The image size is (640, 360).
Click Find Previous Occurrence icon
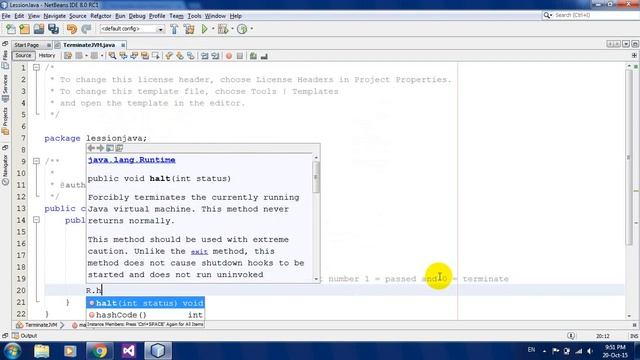[x=123, y=56]
